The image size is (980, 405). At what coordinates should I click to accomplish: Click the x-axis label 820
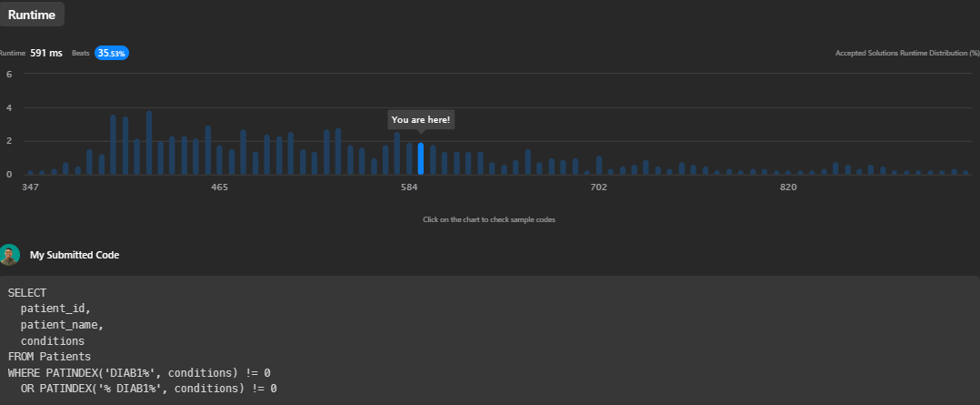pyautogui.click(x=788, y=187)
